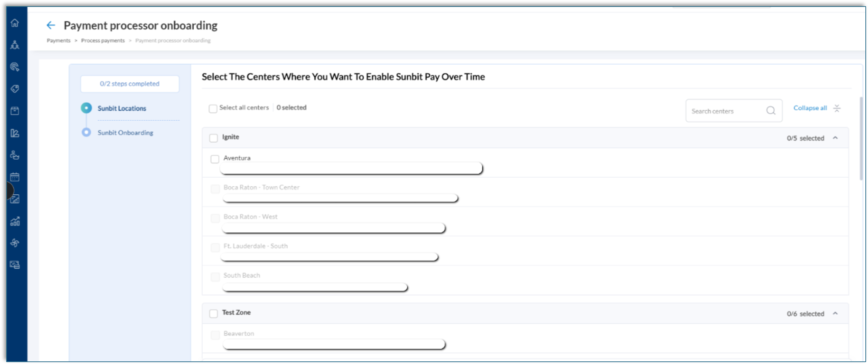868x364 pixels.
Task: Click the Payment processor onboarding breadcrumb text
Action: tap(173, 40)
